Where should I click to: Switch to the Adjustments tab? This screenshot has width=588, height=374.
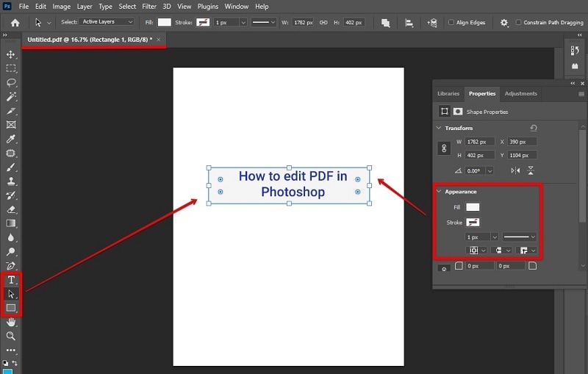coord(520,93)
